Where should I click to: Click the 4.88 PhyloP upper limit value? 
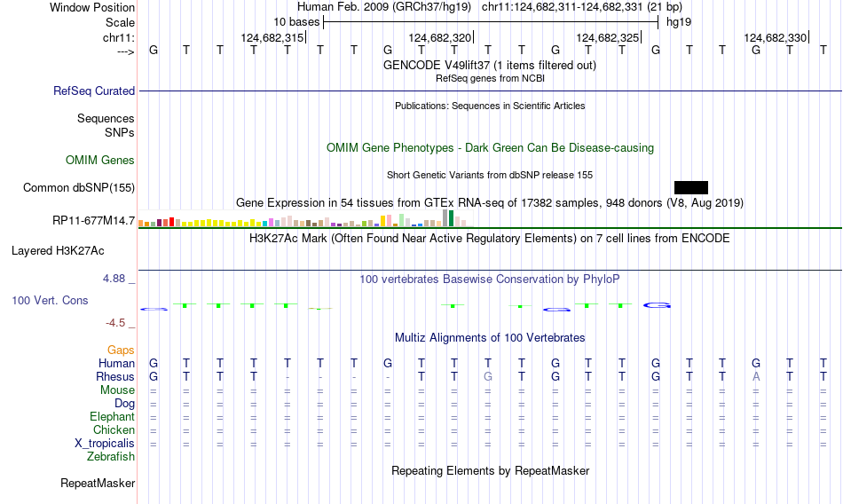(114, 279)
